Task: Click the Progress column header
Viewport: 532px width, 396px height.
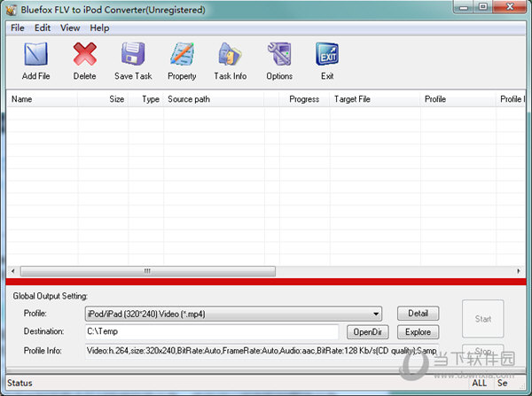Action: click(304, 99)
